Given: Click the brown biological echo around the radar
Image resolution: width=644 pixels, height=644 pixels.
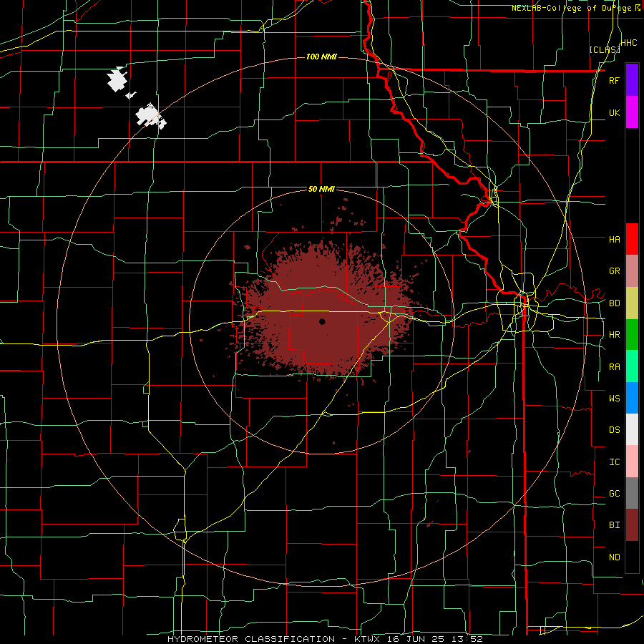Looking at the screenshot, I should (323, 312).
